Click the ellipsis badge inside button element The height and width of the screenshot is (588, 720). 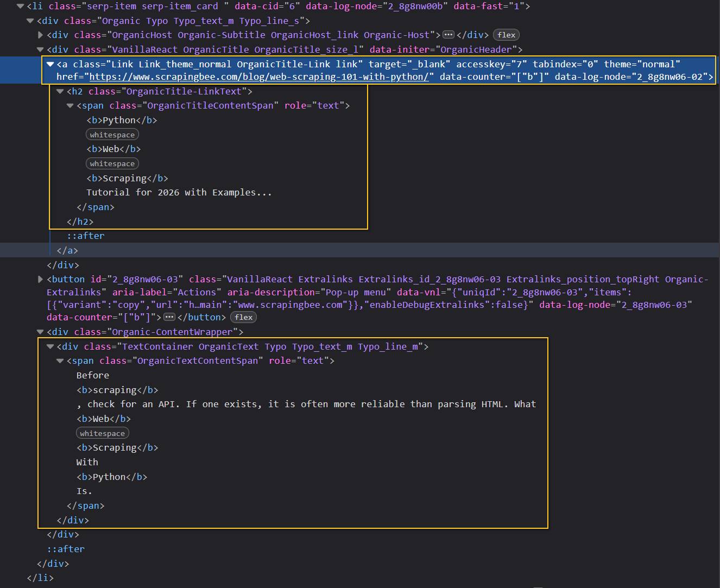[169, 317]
